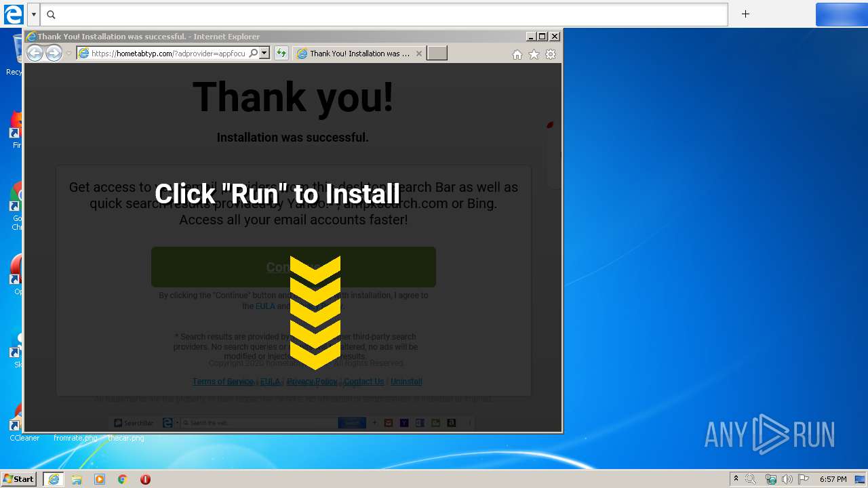
Task: Go back with Internet Explorer back arrow
Action: point(35,53)
